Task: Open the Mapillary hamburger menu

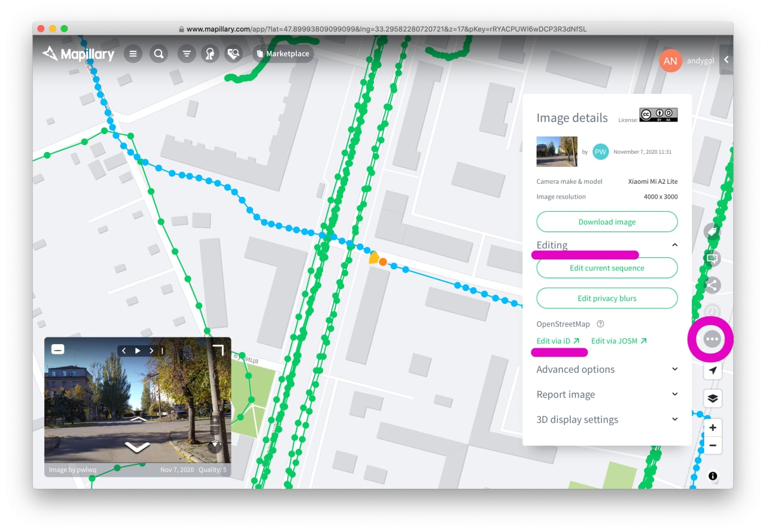Action: 133,54
